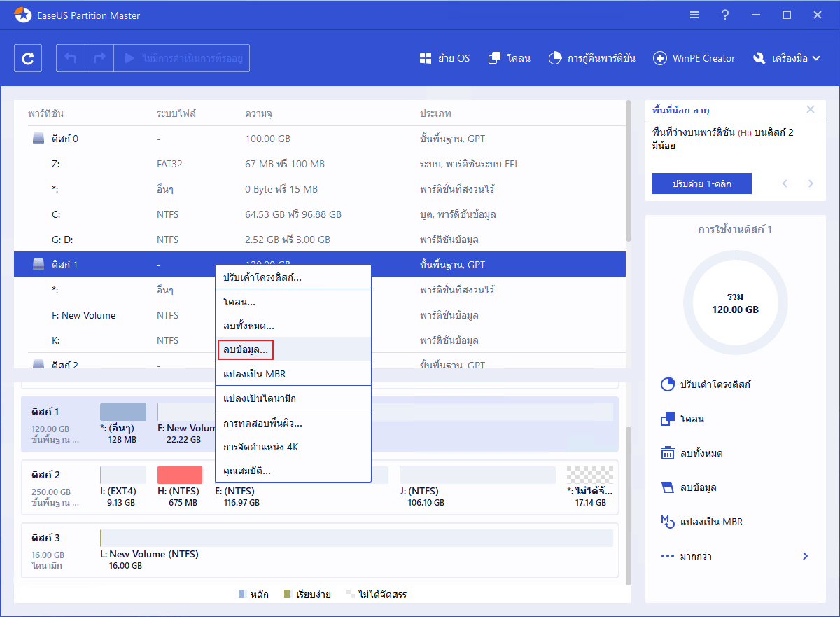Screen dimensions: 840x617
Task: Click the พาร์ทิชัน column header
Action: (45, 113)
